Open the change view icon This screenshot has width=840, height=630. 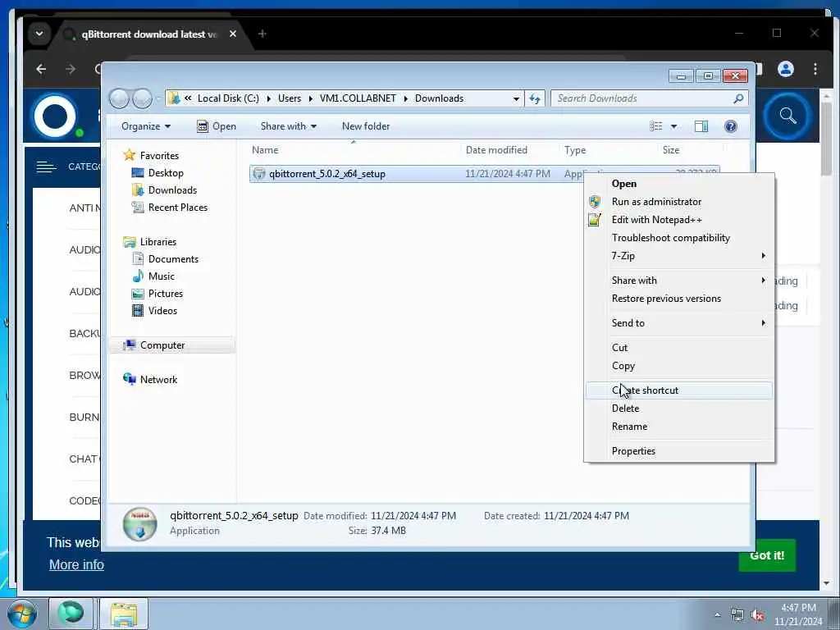(x=655, y=126)
